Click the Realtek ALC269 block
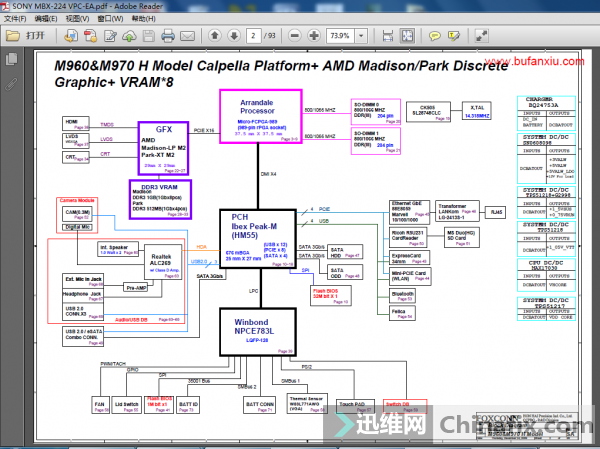This screenshot has width=600, height=449. point(163,263)
